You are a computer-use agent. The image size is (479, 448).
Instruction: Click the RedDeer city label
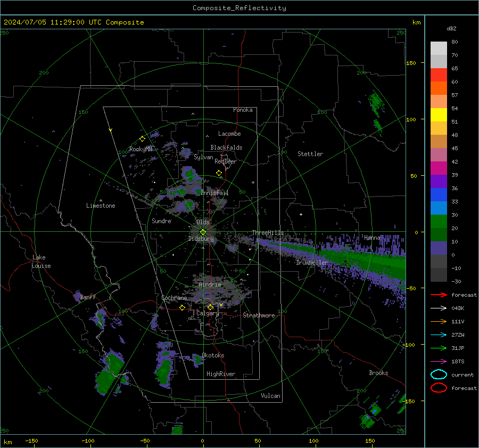(226, 161)
